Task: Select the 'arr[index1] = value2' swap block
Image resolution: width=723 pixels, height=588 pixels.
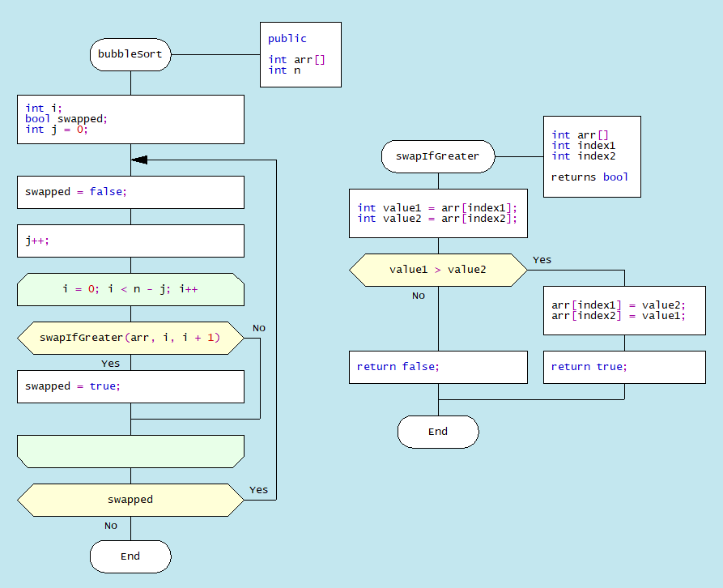Action: pos(624,310)
